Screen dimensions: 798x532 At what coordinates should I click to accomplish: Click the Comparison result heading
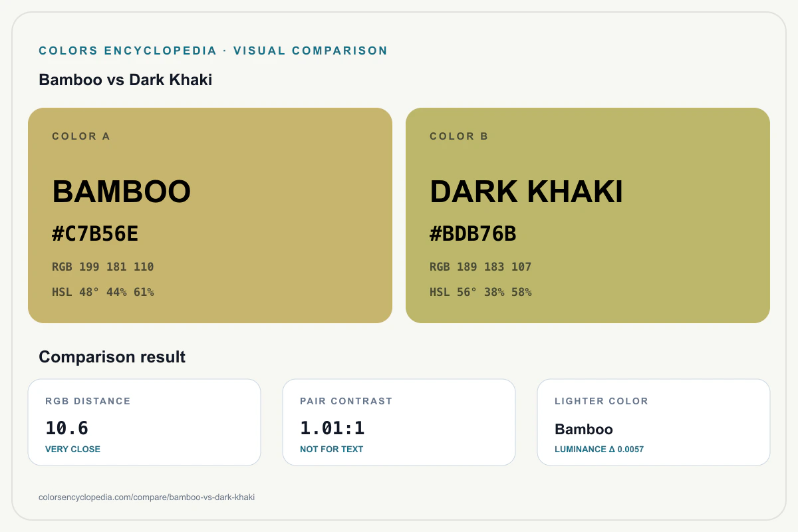coord(112,356)
